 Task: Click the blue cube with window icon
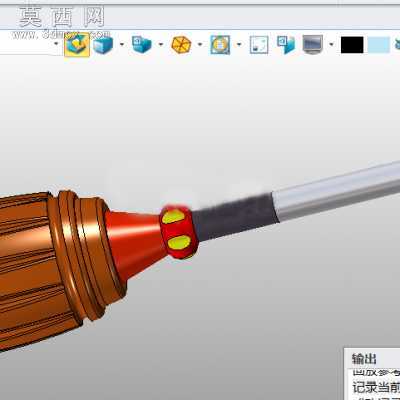tap(142, 44)
